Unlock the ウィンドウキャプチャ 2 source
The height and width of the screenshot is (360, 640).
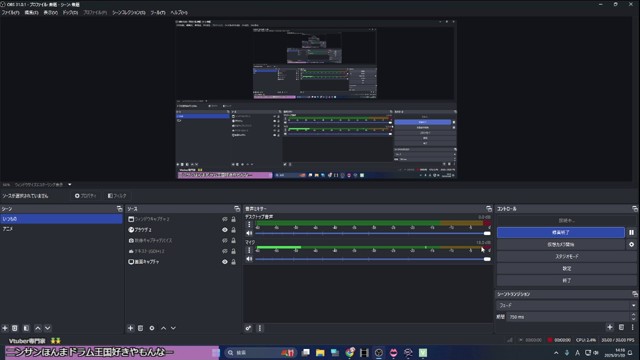click(x=233, y=219)
